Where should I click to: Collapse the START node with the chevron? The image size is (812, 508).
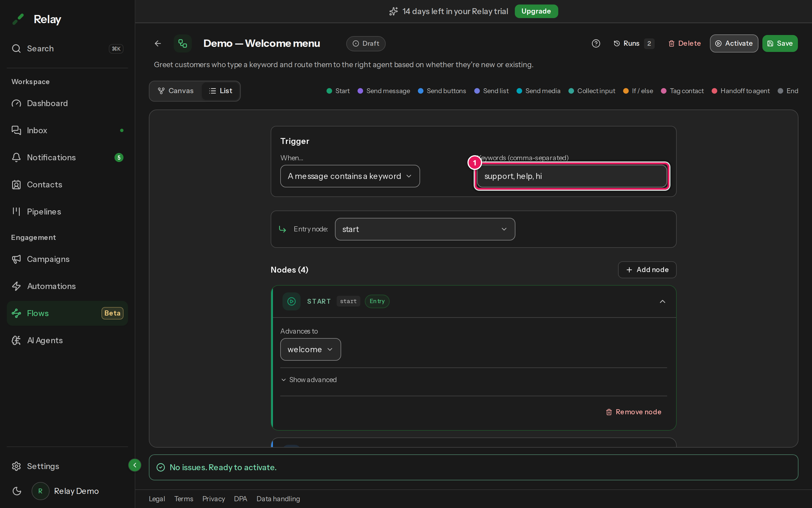point(662,301)
